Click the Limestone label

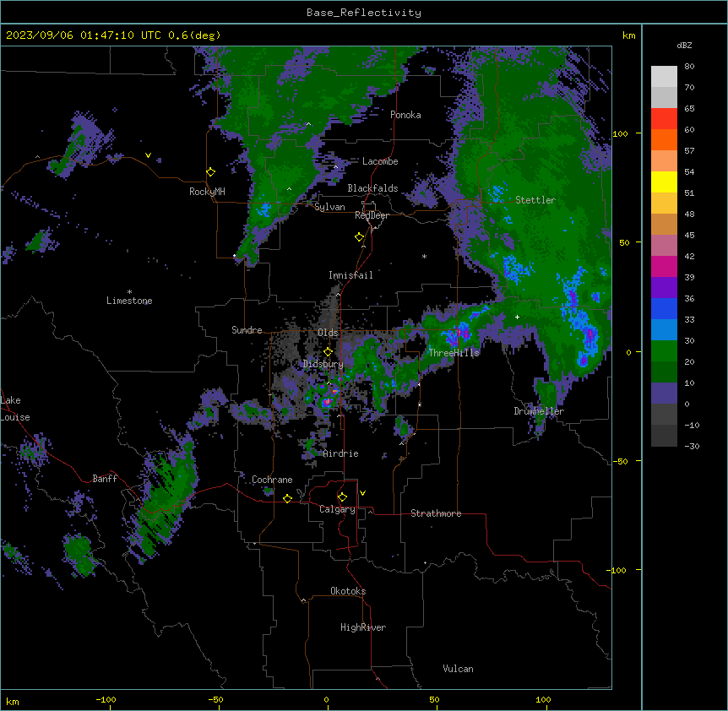point(129,301)
